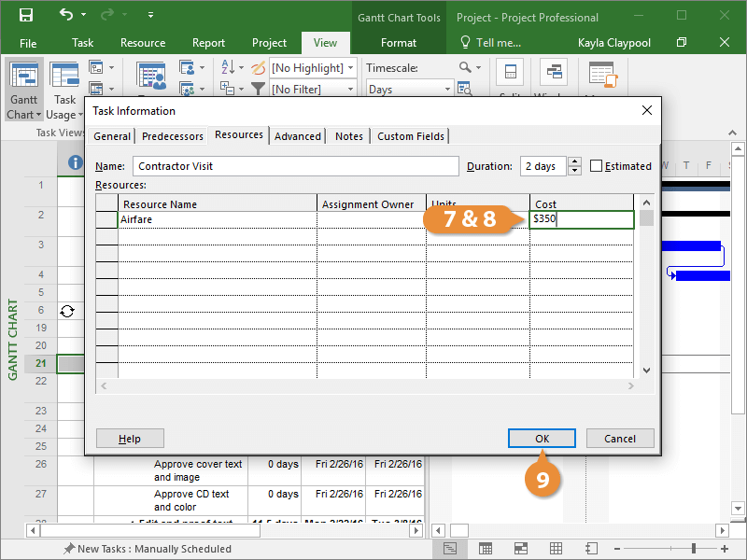Click the Task Usage view icon
This screenshot has width=747, height=560.
point(64,77)
